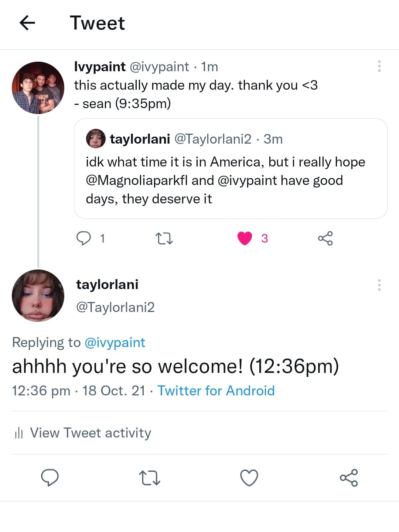Retweet Ivypaint's tweet
The height and width of the screenshot is (532, 399).
point(164,238)
